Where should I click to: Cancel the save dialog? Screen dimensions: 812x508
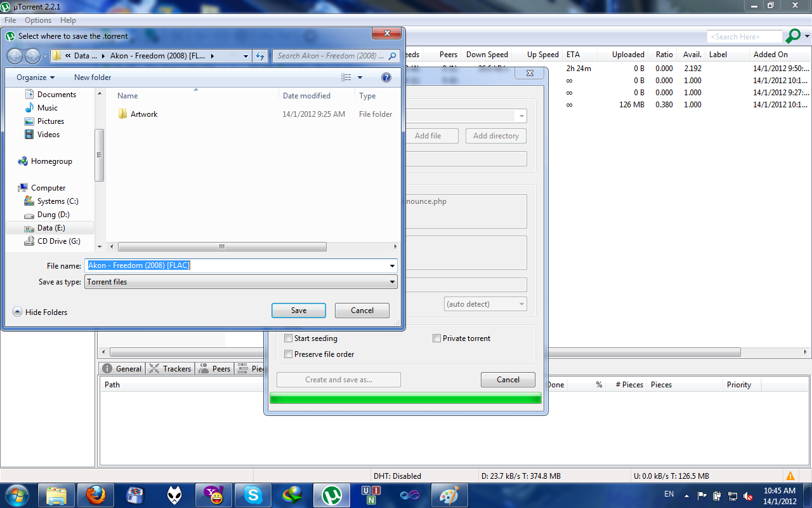pyautogui.click(x=362, y=311)
